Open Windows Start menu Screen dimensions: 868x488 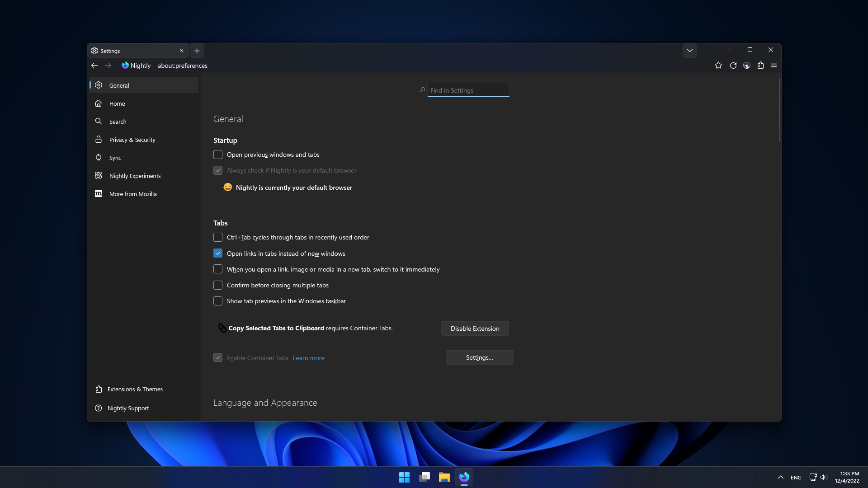[404, 477]
